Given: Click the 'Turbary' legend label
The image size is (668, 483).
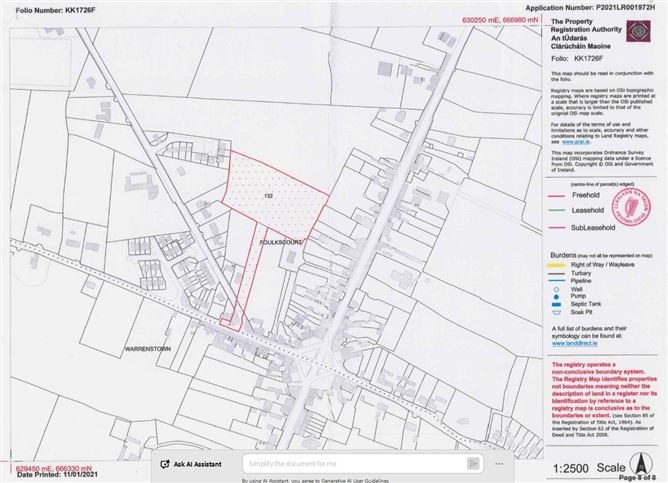Looking at the screenshot, I should click(x=581, y=273).
